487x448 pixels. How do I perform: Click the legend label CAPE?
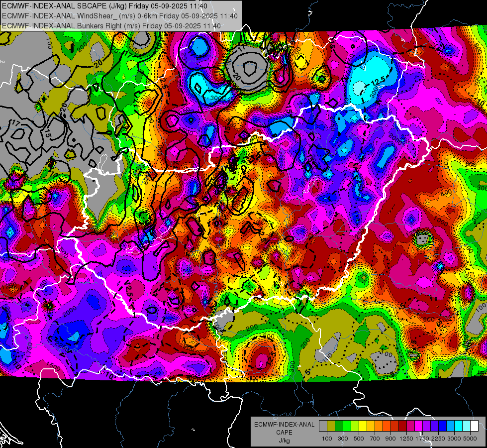point(284,433)
